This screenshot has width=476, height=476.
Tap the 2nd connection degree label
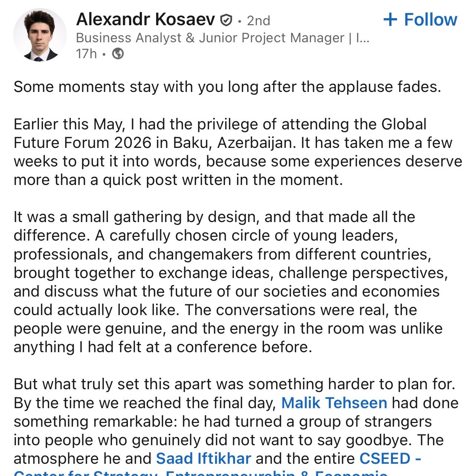[x=258, y=20]
